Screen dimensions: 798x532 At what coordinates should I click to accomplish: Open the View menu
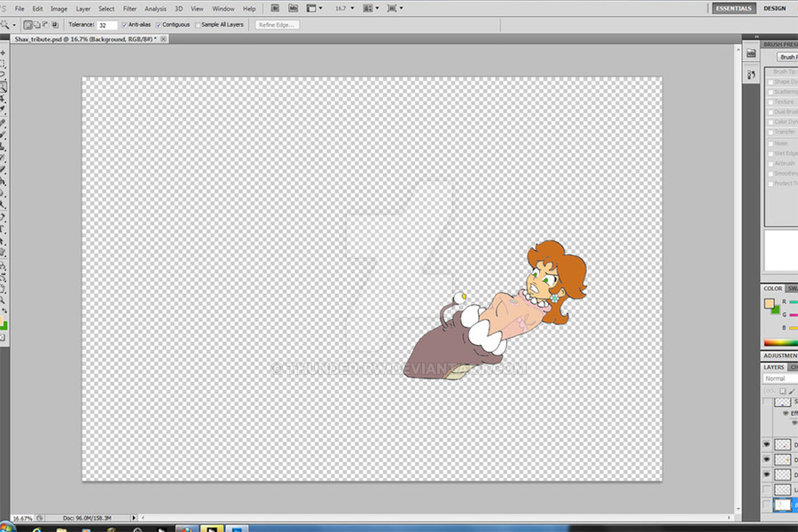[197, 9]
